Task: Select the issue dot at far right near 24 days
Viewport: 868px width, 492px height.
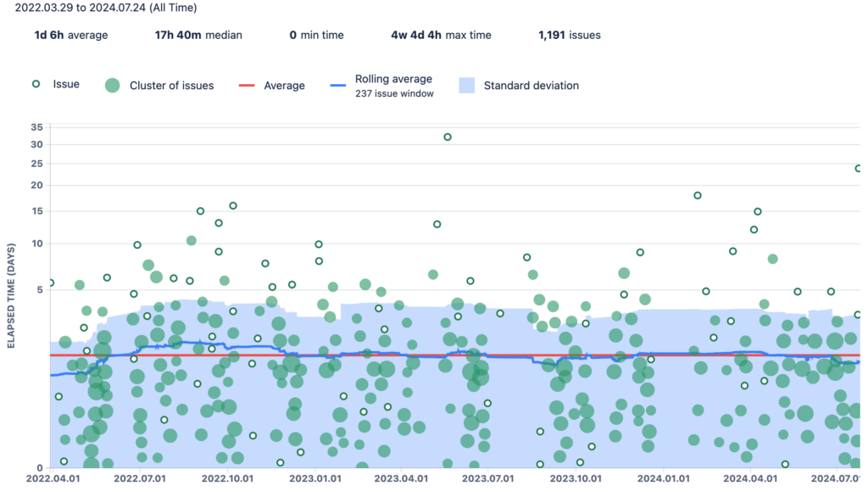Action: (x=859, y=169)
